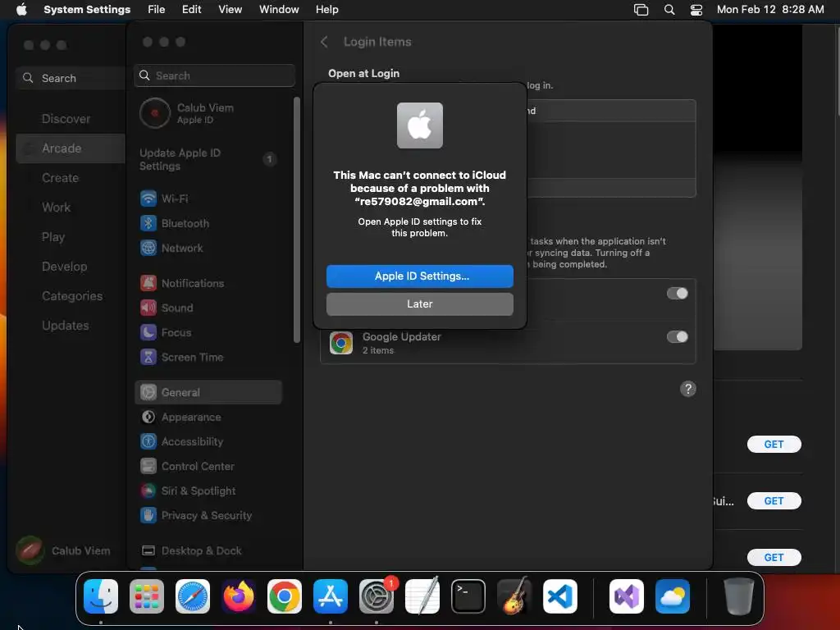Open the File menu
The height and width of the screenshot is (630, 840).
click(x=157, y=10)
